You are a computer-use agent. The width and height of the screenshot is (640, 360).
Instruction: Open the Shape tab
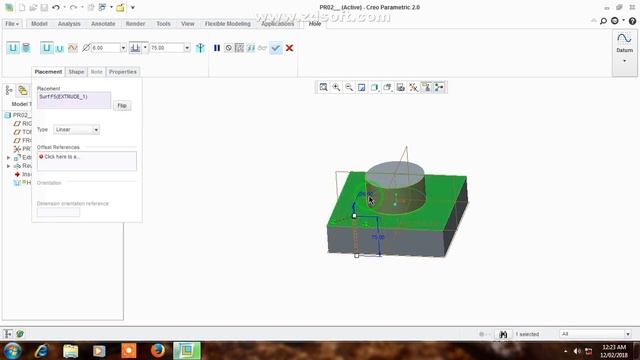(76, 72)
